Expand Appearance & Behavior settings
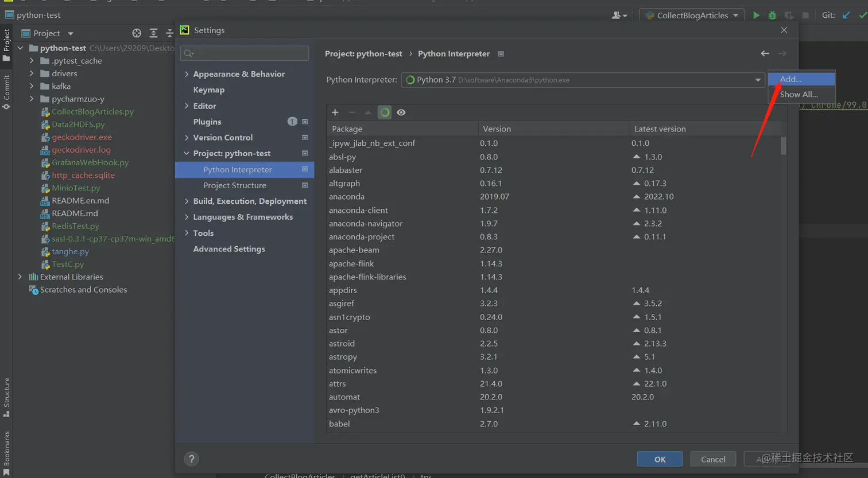Image resolution: width=868 pixels, height=478 pixels. [x=187, y=74]
